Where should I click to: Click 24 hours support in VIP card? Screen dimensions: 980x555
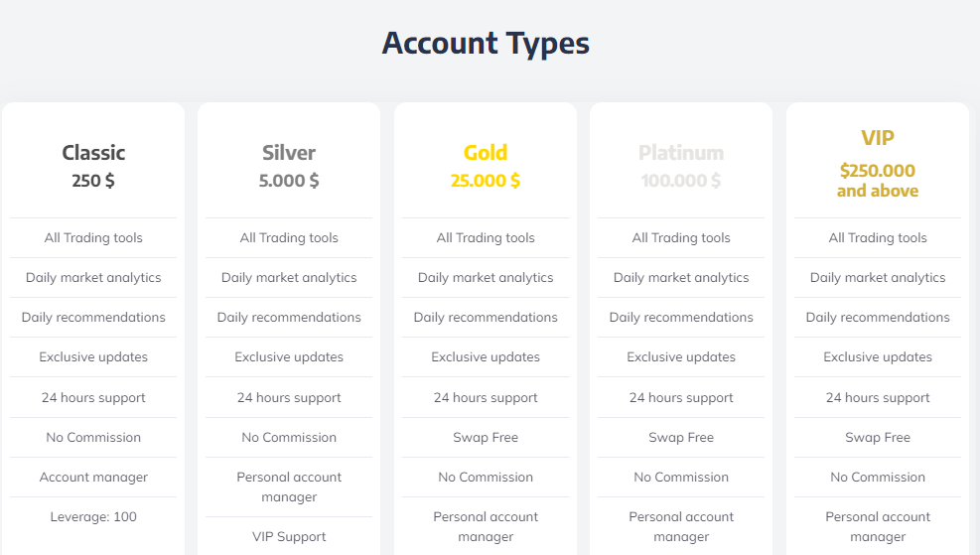point(878,397)
